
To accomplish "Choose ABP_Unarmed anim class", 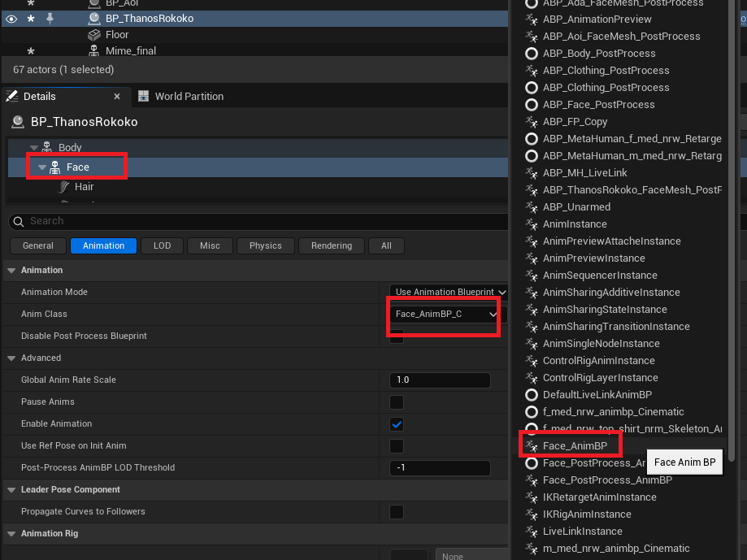I will click(576, 207).
